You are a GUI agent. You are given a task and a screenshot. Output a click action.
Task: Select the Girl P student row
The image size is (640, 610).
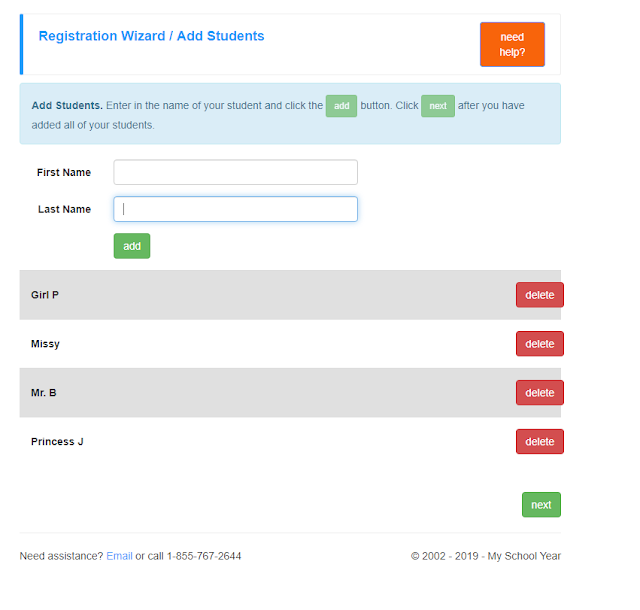[x=290, y=295]
